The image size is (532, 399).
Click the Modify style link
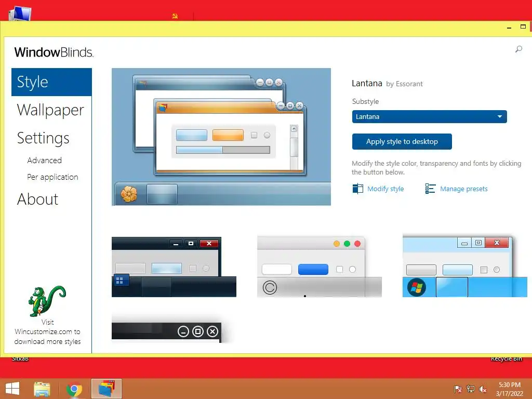click(x=385, y=189)
